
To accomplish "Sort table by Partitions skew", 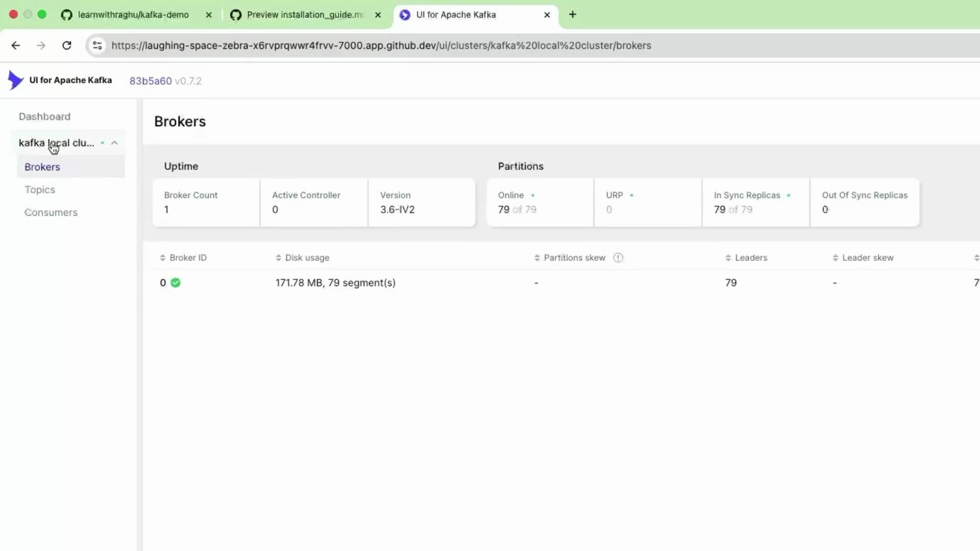I will click(x=570, y=258).
